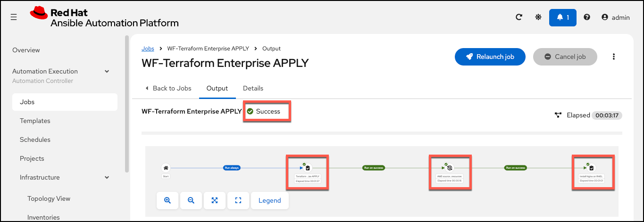Click the first Run on success label

[x=373, y=167]
